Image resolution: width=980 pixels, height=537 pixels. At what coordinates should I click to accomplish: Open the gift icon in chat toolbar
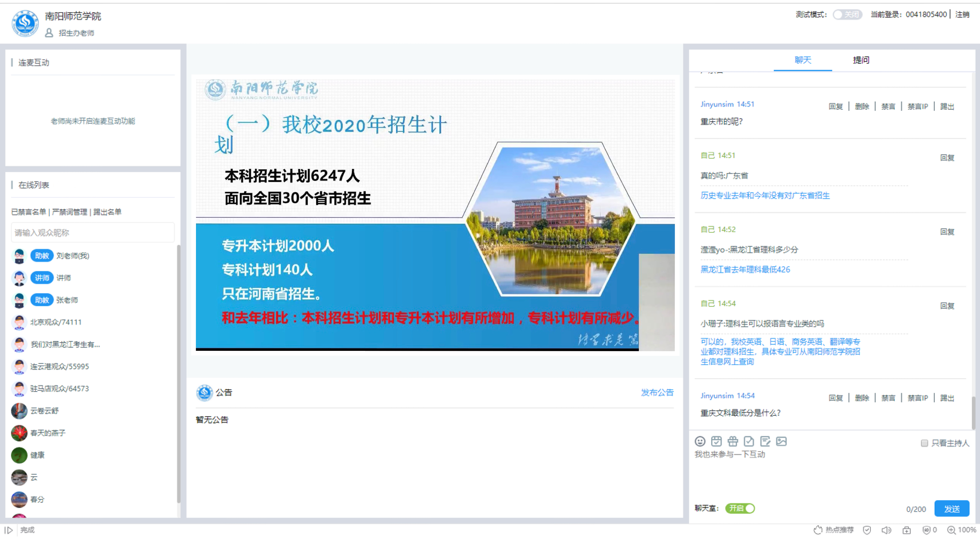pyautogui.click(x=732, y=441)
